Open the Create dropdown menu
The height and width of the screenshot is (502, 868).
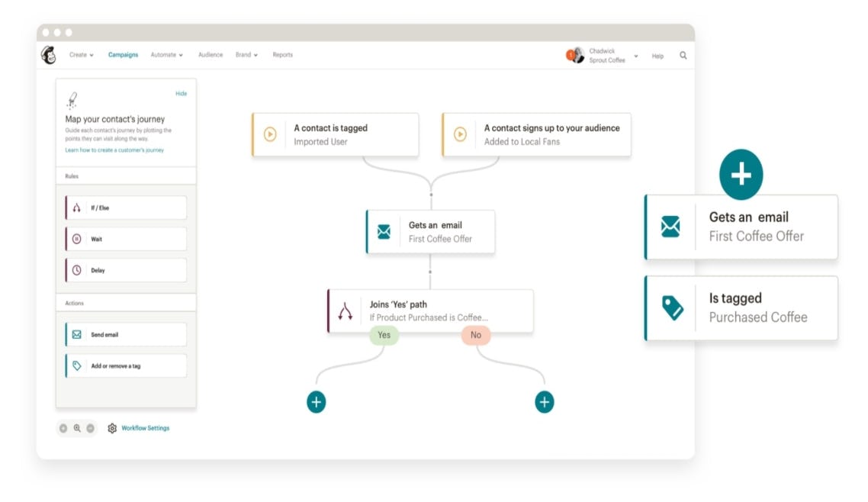point(82,55)
